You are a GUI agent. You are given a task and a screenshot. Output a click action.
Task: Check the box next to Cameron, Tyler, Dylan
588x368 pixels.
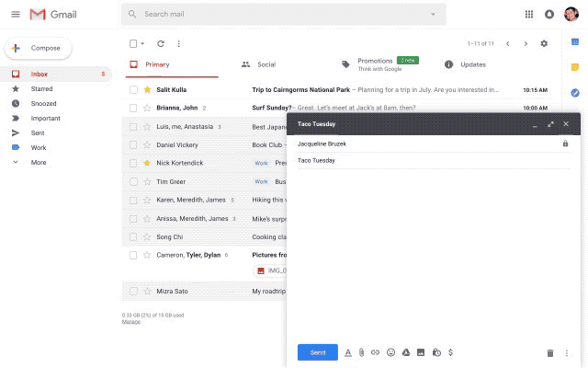click(133, 256)
